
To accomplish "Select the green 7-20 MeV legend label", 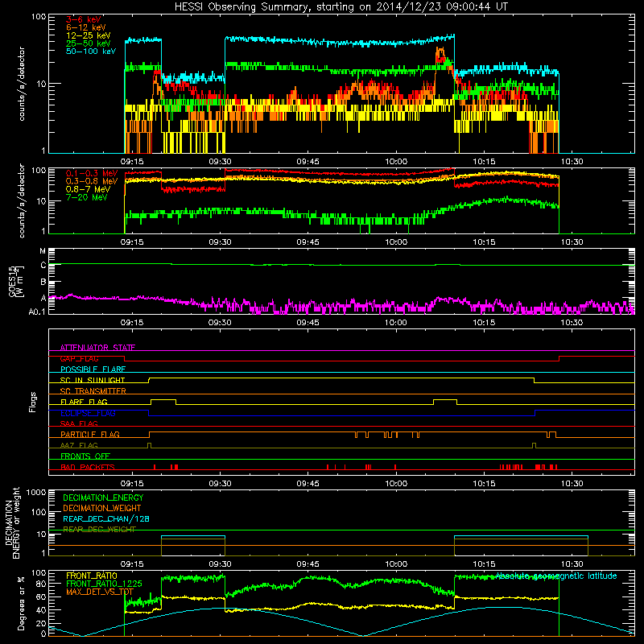I will coord(87,197).
